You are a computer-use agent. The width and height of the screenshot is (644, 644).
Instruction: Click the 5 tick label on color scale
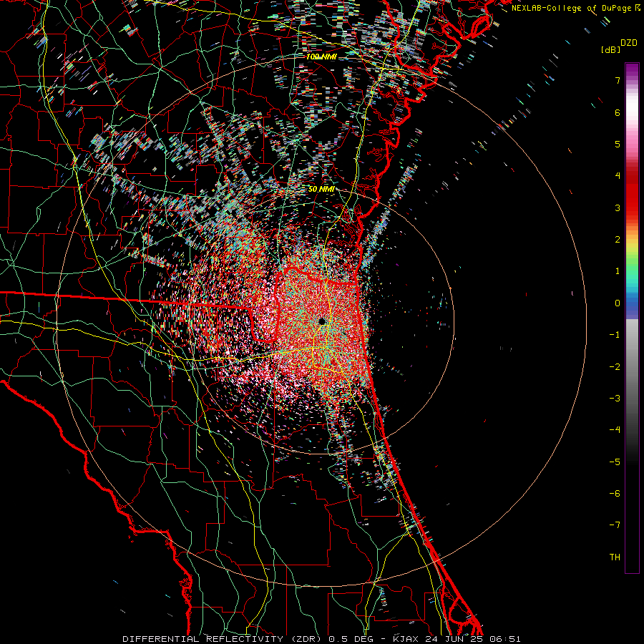pyautogui.click(x=618, y=144)
